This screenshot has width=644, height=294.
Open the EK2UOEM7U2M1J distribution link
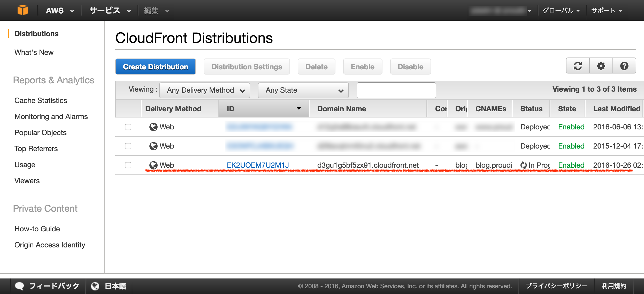(258, 165)
